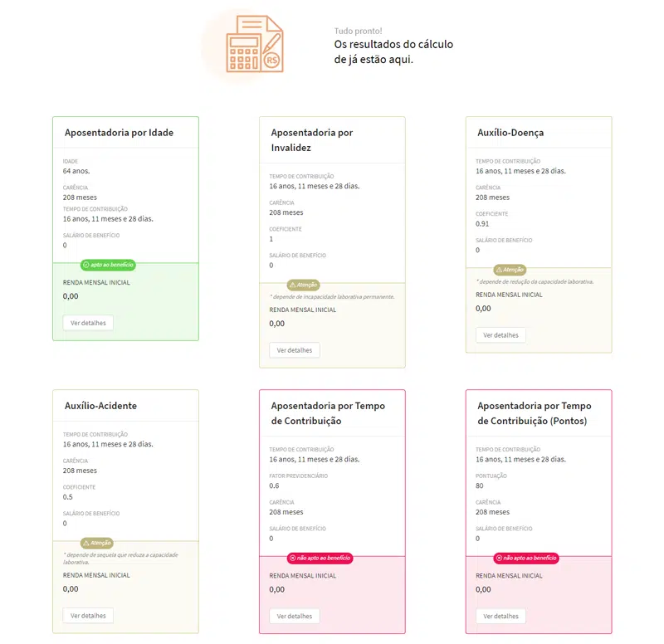Click the Aposentadoria por Invalidez heading
664x644 pixels.
coord(312,140)
